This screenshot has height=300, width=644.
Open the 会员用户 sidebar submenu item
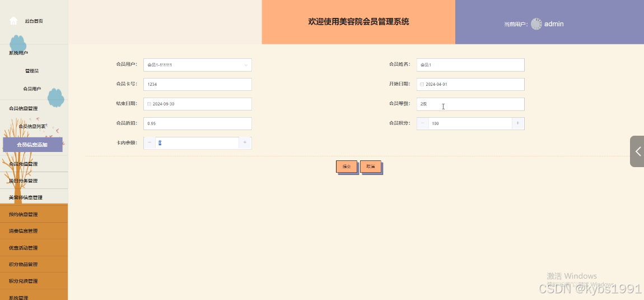click(x=32, y=89)
